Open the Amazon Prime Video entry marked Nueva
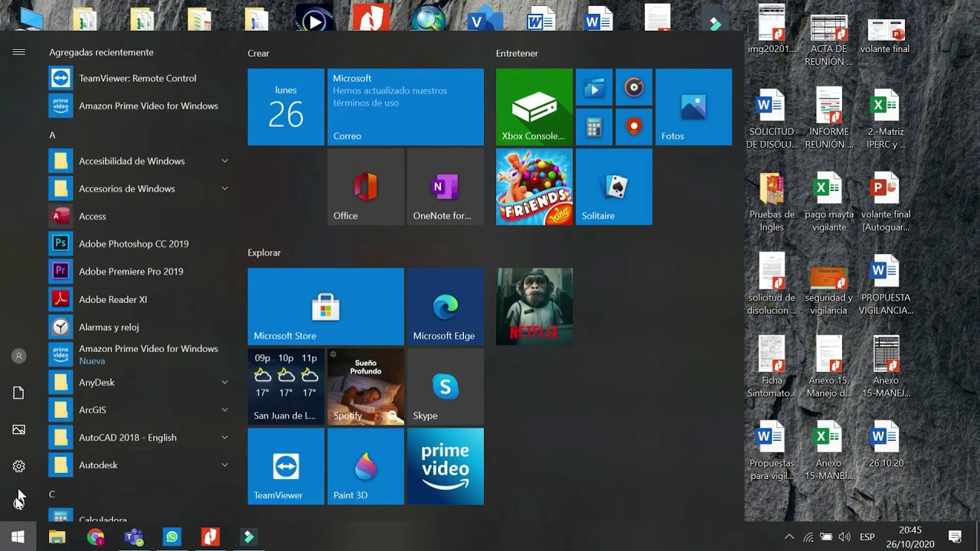Viewport: 980px width, 551px height. [139, 354]
